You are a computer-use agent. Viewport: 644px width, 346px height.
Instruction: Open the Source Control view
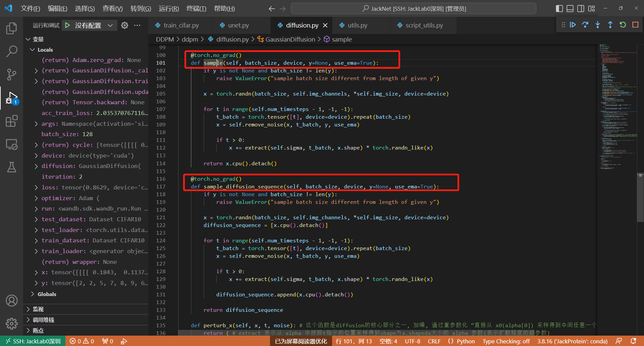pyautogui.click(x=11, y=74)
